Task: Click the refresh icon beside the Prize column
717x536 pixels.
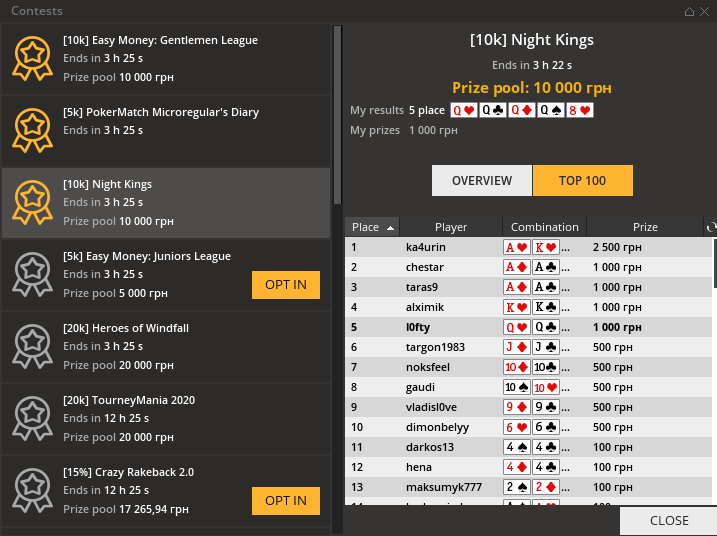Action: click(x=711, y=227)
